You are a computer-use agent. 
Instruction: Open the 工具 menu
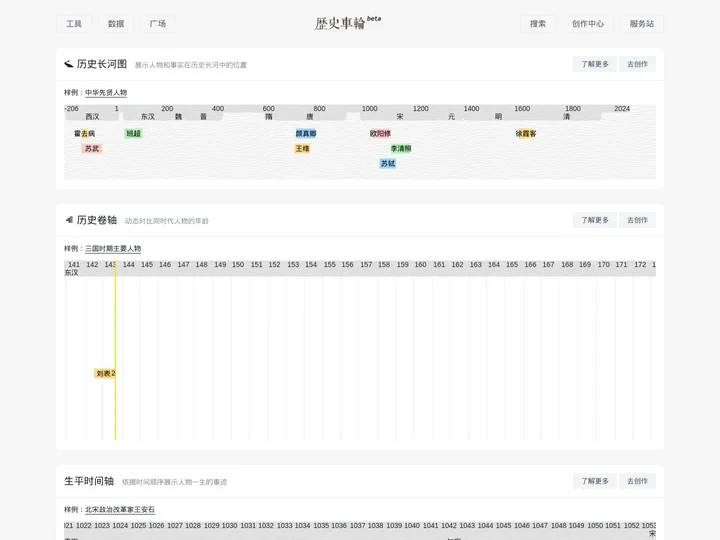pyautogui.click(x=73, y=24)
